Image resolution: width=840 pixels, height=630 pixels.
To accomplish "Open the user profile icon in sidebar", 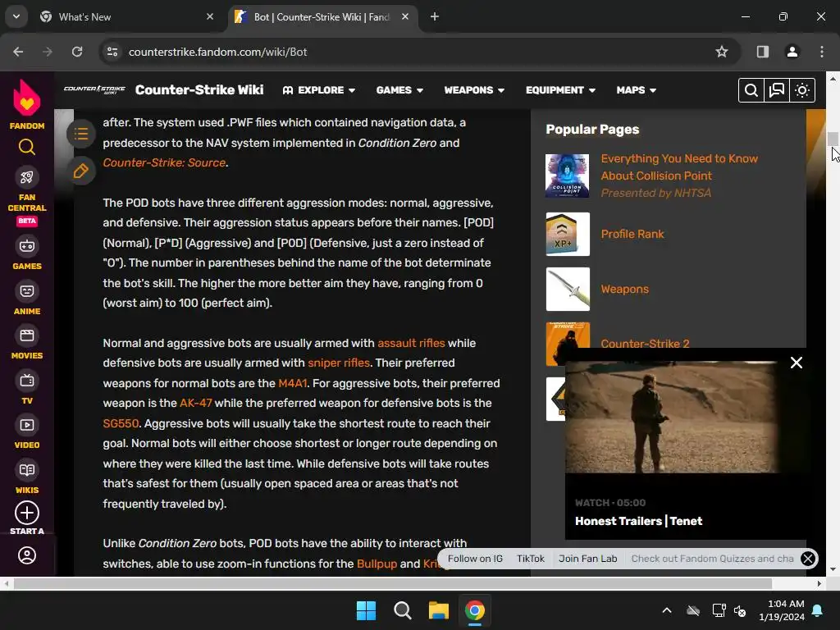I will pos(27,555).
